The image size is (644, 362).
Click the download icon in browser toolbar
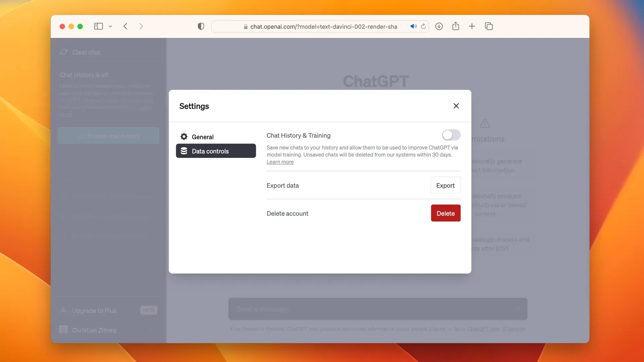(439, 26)
